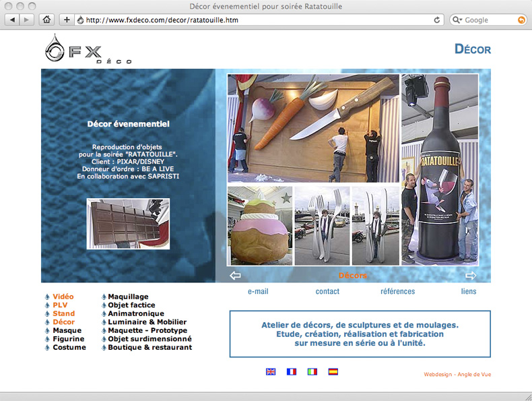Open the Vidéo section
Image resolution: width=532 pixels, height=401 pixels.
tap(63, 297)
